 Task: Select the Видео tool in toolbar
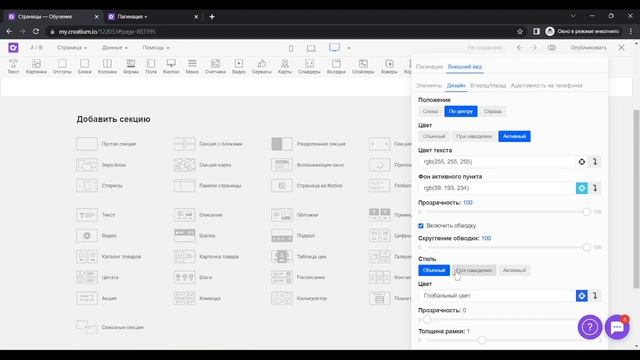click(x=239, y=66)
